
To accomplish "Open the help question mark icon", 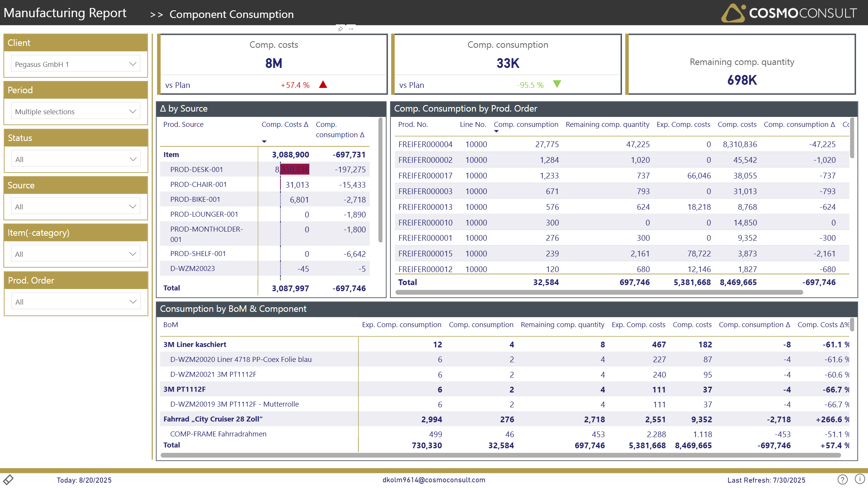I will coord(842,479).
